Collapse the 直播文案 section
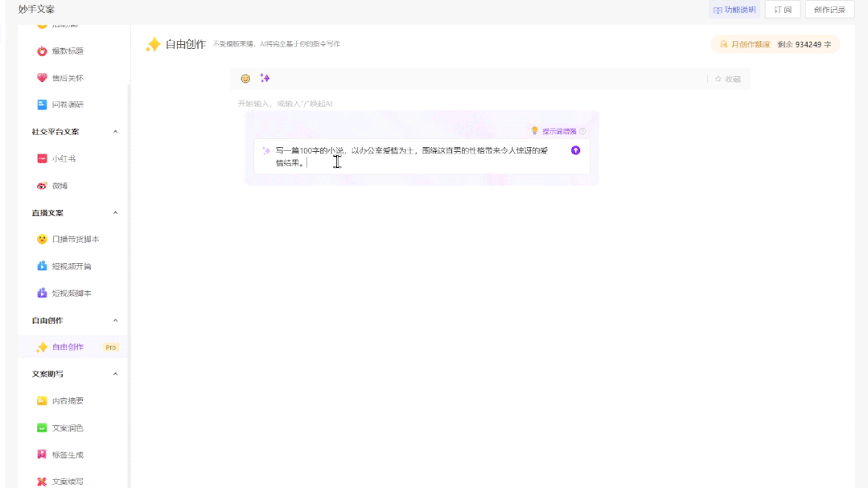The width and height of the screenshot is (868, 488). [117, 212]
